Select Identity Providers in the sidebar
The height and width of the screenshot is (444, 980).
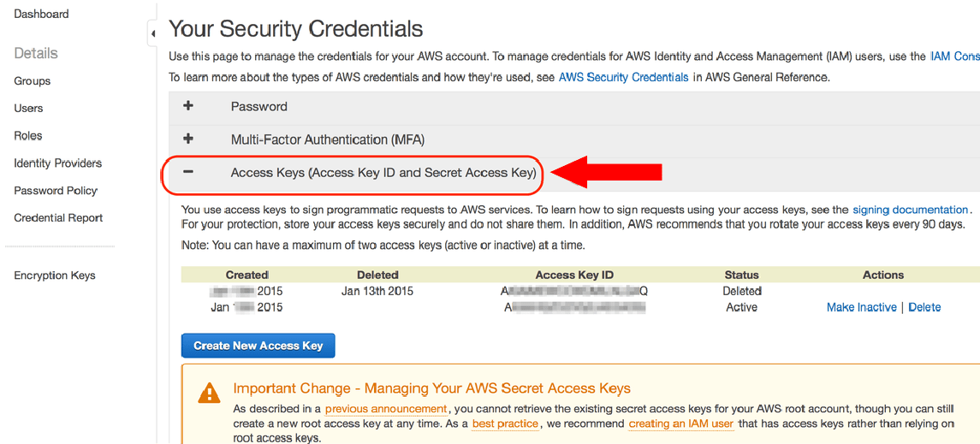(57, 163)
